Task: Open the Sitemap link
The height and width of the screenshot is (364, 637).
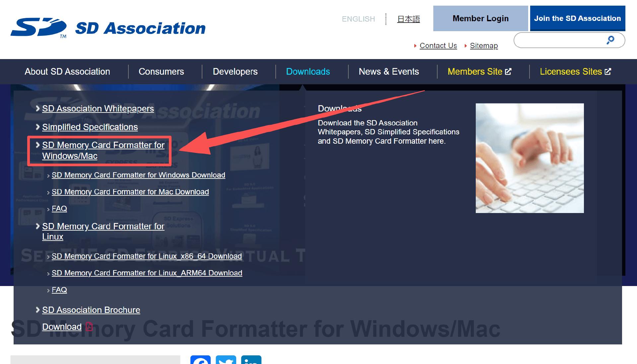Action: click(484, 45)
